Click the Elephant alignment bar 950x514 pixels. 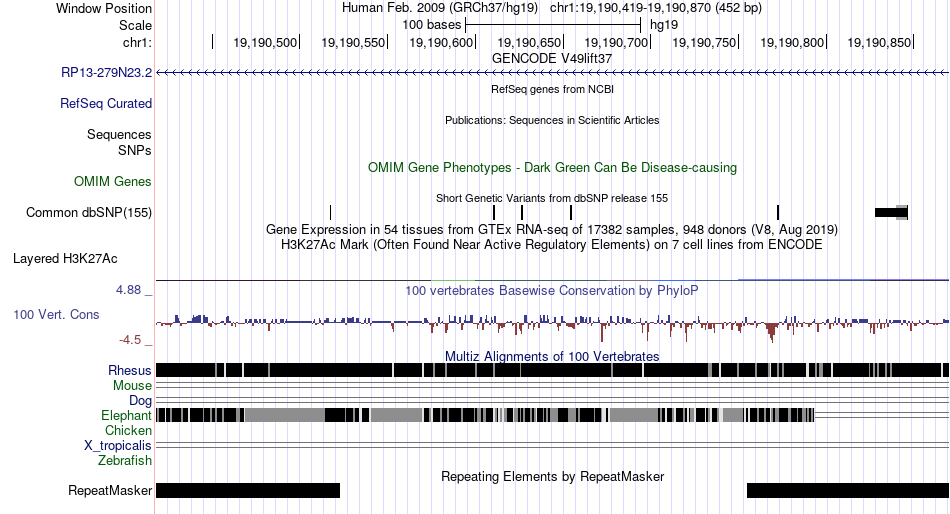pyautogui.click(x=485, y=415)
